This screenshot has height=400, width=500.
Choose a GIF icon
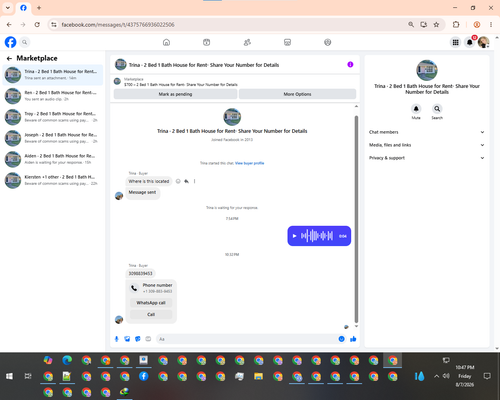[x=148, y=339]
